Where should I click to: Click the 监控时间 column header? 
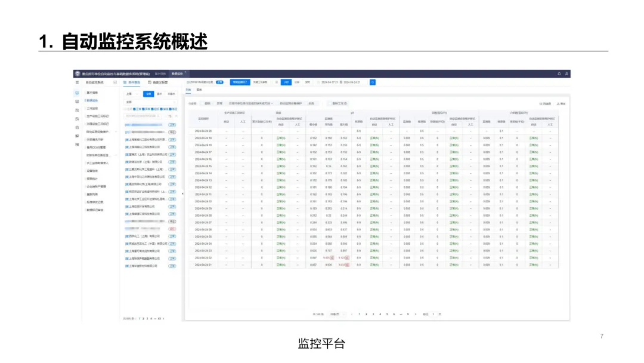[203, 119]
